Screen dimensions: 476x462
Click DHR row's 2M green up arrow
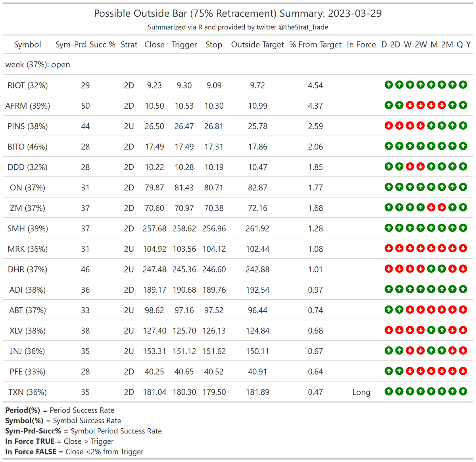441,269
